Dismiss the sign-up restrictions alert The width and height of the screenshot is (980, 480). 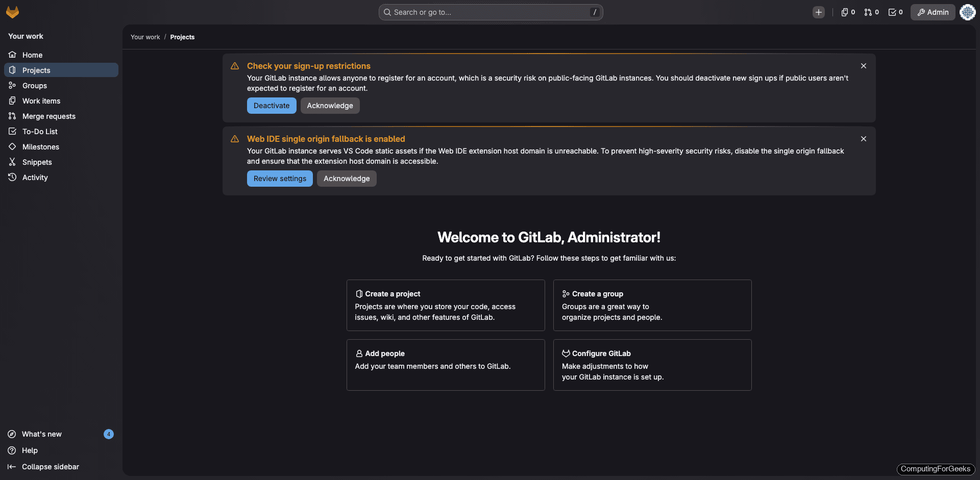[x=863, y=66]
